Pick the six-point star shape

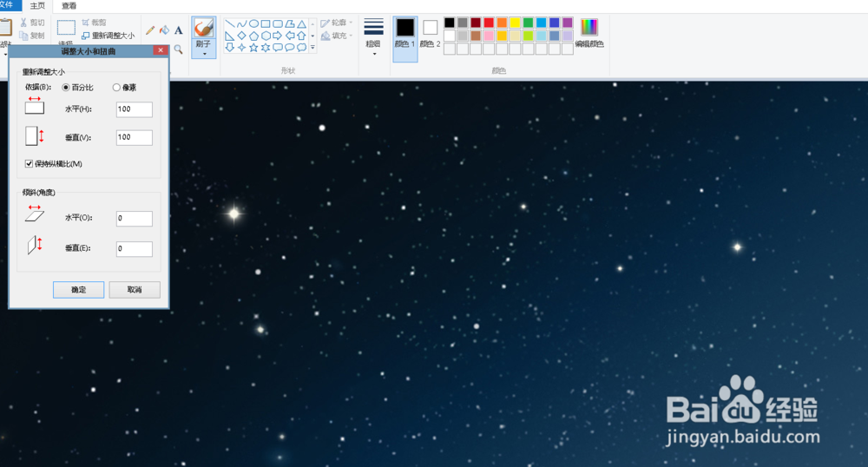pyautogui.click(x=266, y=48)
